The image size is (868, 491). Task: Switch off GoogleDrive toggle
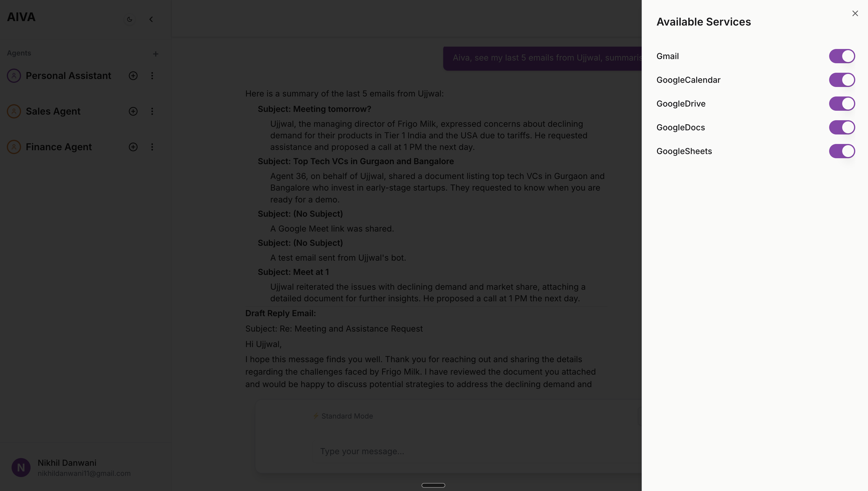842,104
